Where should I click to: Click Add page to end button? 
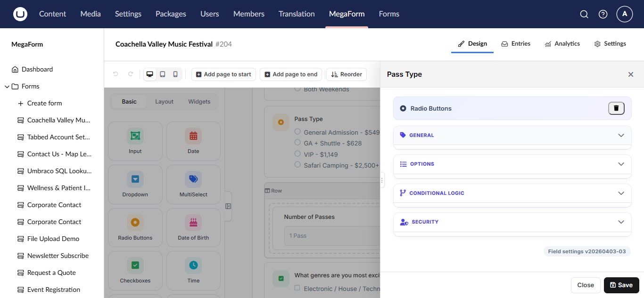tap(291, 74)
